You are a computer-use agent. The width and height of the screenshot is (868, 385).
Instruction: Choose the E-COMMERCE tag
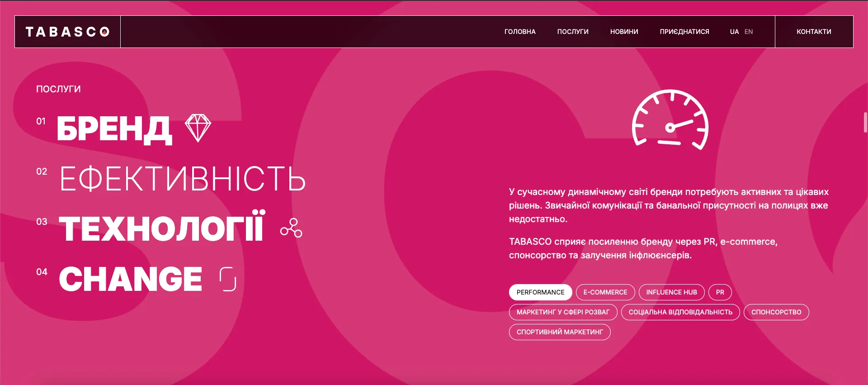tap(605, 292)
